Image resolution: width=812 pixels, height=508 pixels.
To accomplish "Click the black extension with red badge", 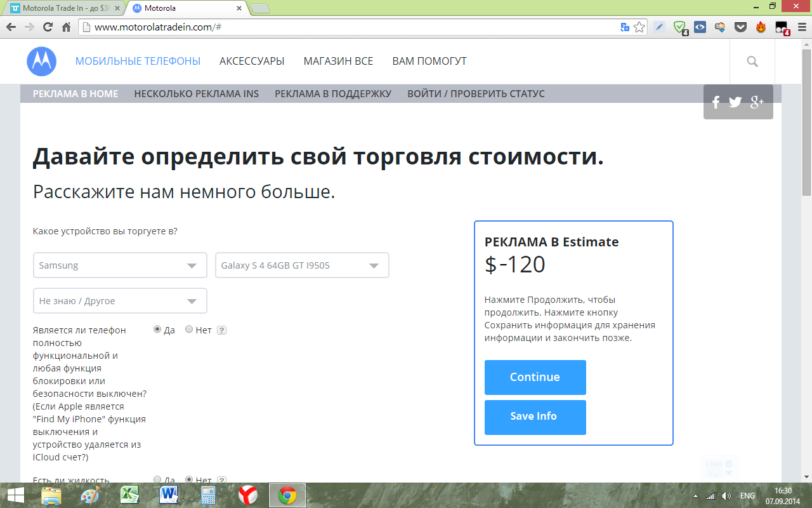I will pos(782,27).
